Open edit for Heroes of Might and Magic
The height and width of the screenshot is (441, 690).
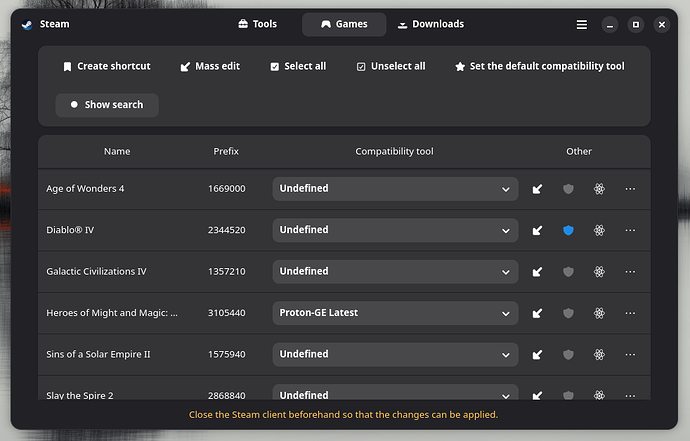(537, 313)
